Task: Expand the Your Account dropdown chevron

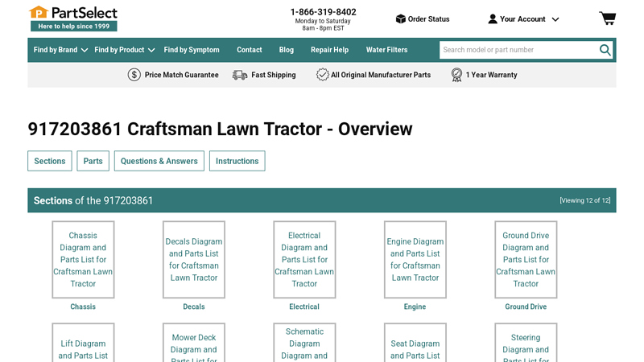Action: [555, 19]
